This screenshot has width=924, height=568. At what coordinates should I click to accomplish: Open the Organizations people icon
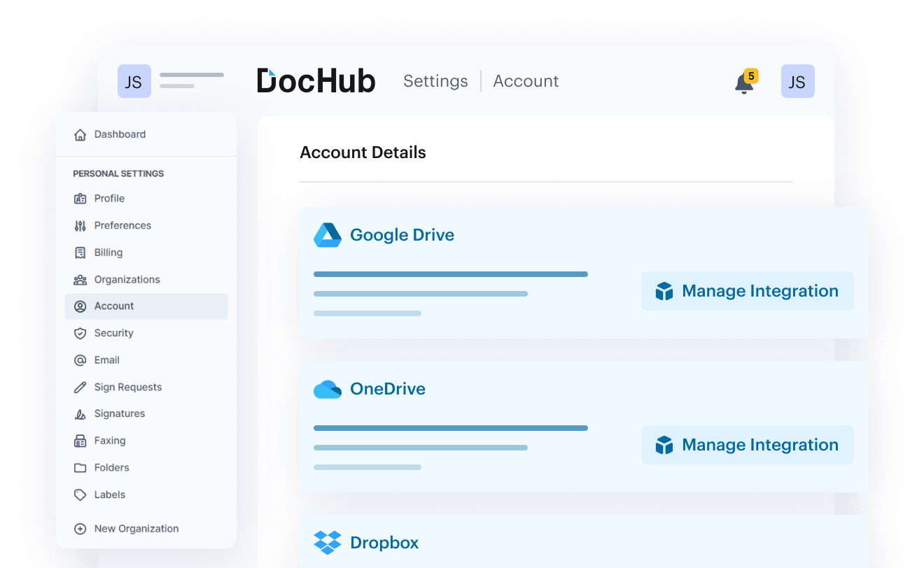coord(81,279)
